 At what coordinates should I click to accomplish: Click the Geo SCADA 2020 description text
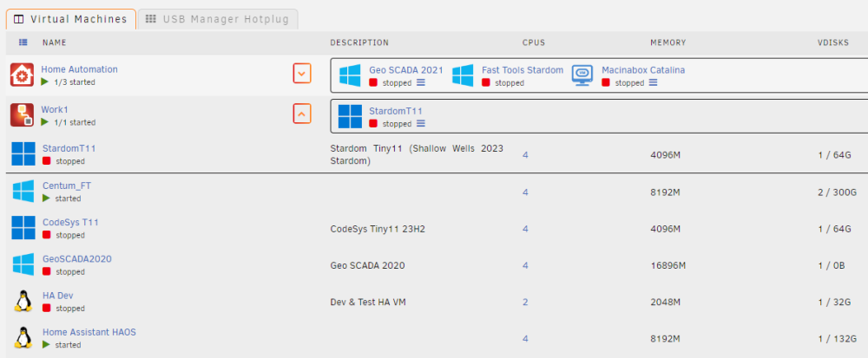367,266
